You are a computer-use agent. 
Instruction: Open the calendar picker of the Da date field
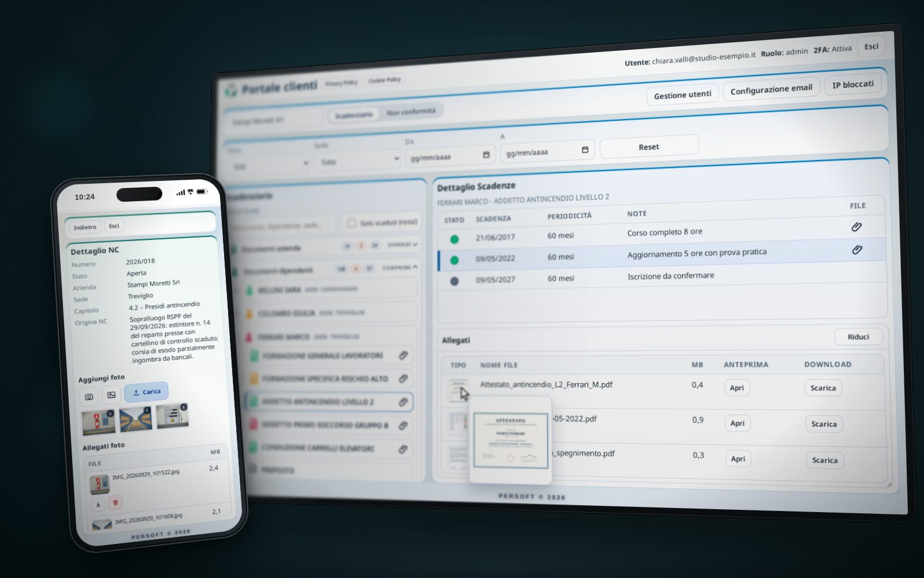point(486,155)
